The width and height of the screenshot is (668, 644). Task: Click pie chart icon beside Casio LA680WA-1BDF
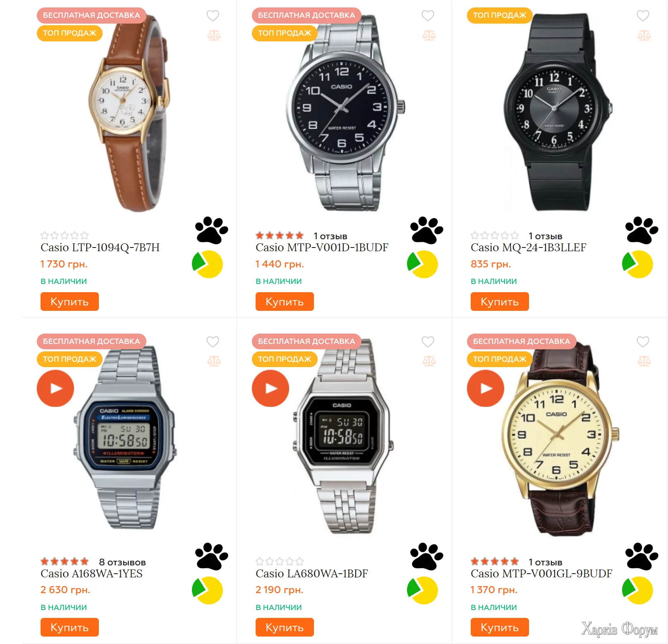click(x=422, y=590)
